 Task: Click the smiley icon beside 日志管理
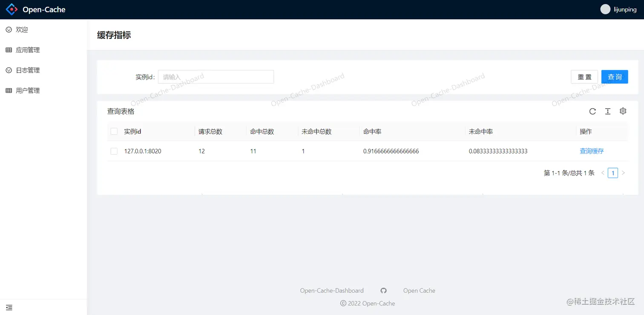point(9,70)
